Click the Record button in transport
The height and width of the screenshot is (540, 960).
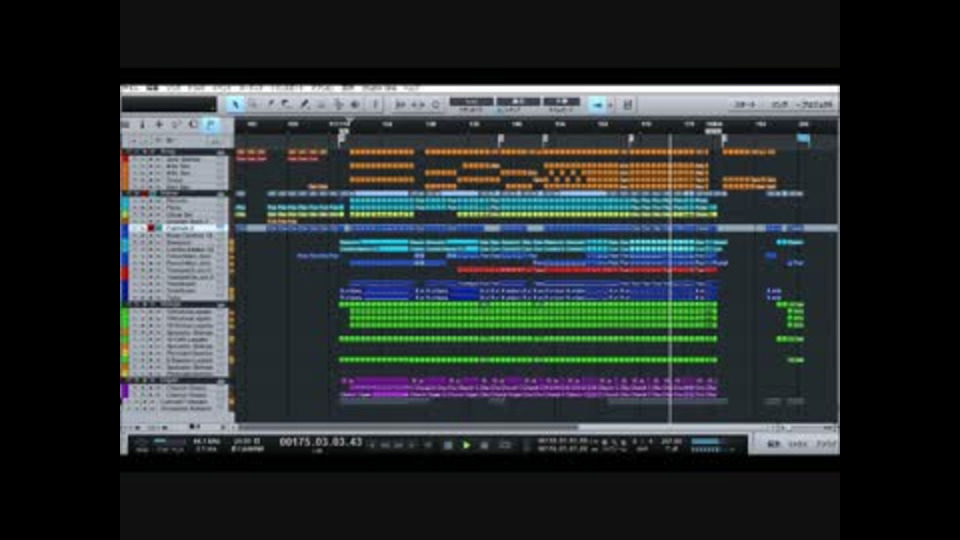(484, 445)
